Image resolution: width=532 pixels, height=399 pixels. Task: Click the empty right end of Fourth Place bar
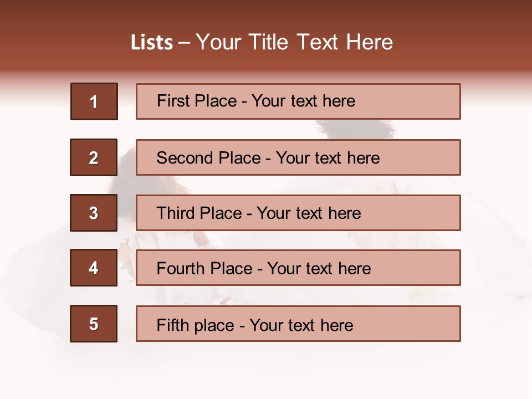coord(424,268)
